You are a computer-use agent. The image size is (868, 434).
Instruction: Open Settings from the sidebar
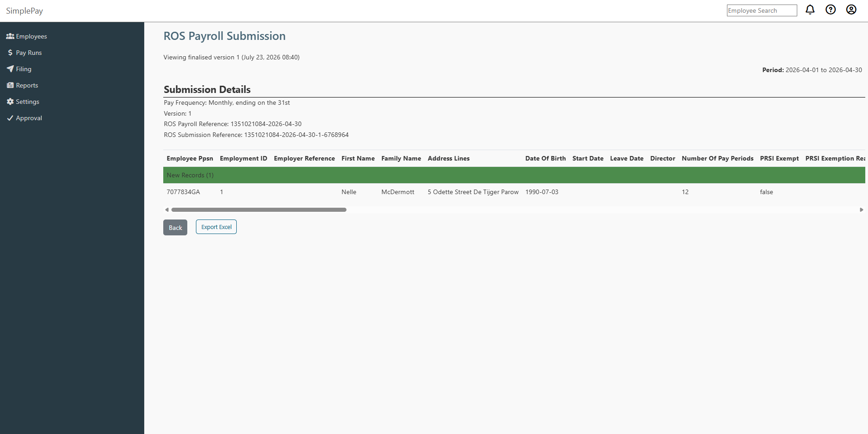coord(27,102)
